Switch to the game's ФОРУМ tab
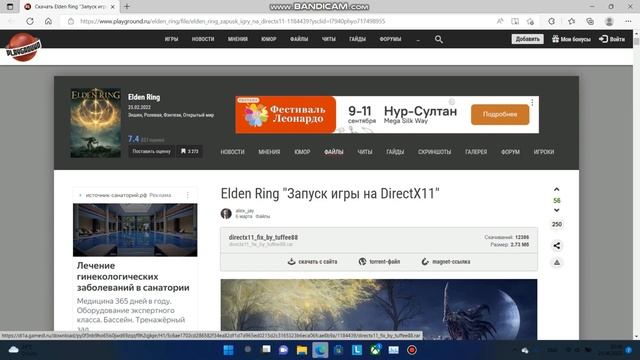640x360 pixels. (510, 152)
